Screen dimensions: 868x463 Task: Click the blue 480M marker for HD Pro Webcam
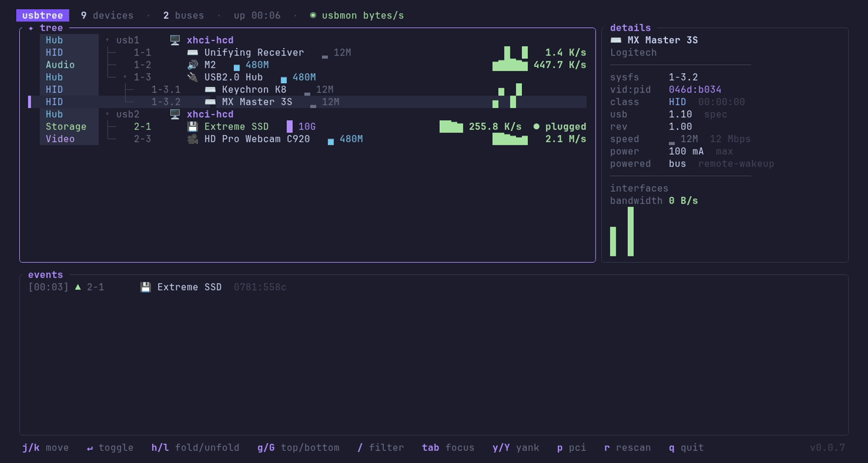331,142
